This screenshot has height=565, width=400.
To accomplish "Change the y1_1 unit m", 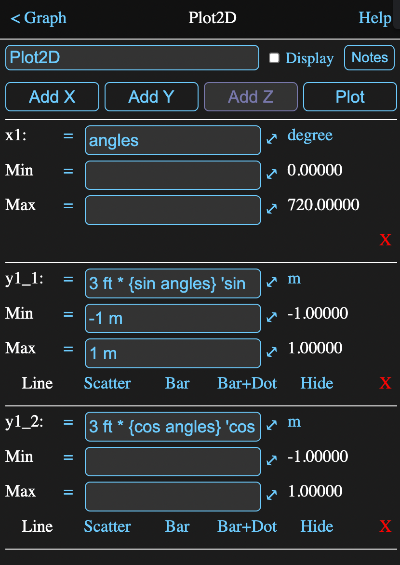I will pyautogui.click(x=294, y=279).
